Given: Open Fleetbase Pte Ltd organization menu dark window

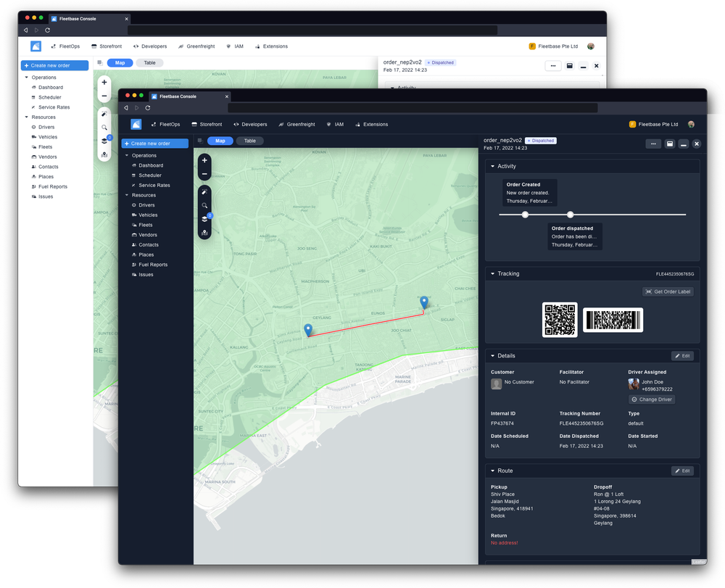Looking at the screenshot, I should pos(654,125).
